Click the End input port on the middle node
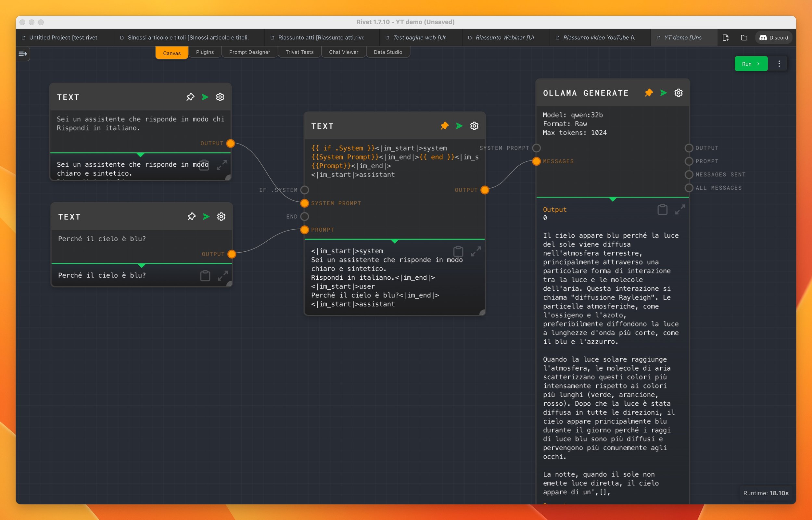The width and height of the screenshot is (812, 520). point(305,216)
